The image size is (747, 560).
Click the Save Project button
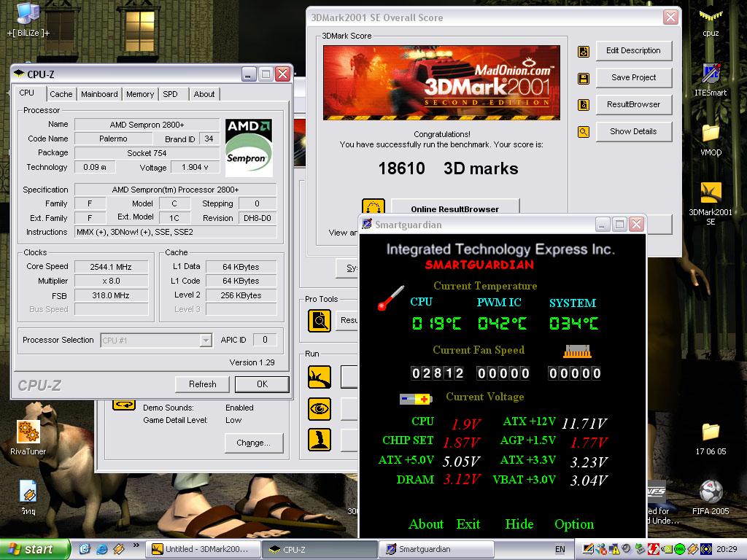pos(634,77)
